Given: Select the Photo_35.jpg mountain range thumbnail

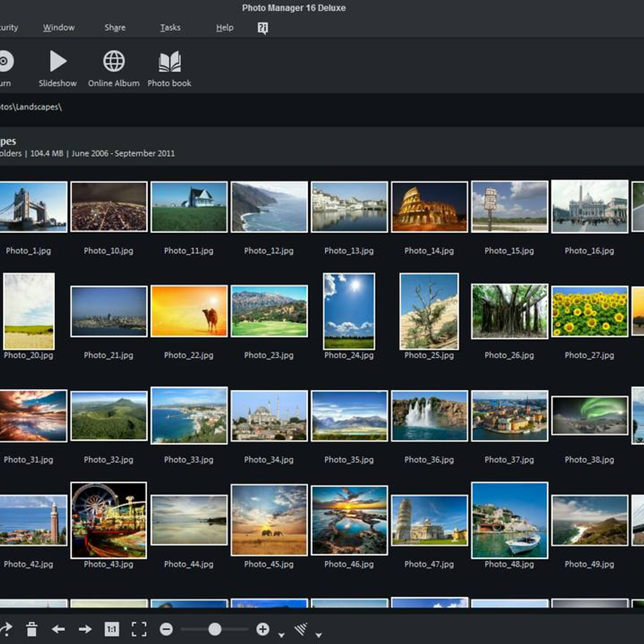Looking at the screenshot, I should (349, 416).
